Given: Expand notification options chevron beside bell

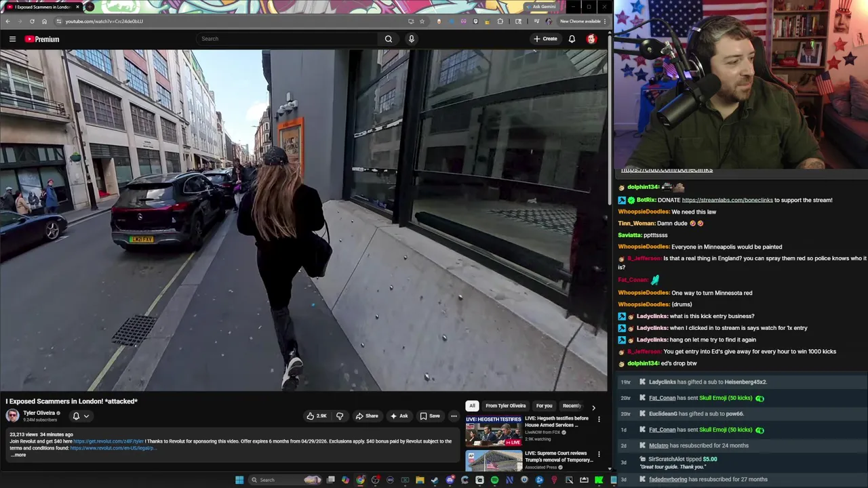Looking at the screenshot, I should point(86,416).
